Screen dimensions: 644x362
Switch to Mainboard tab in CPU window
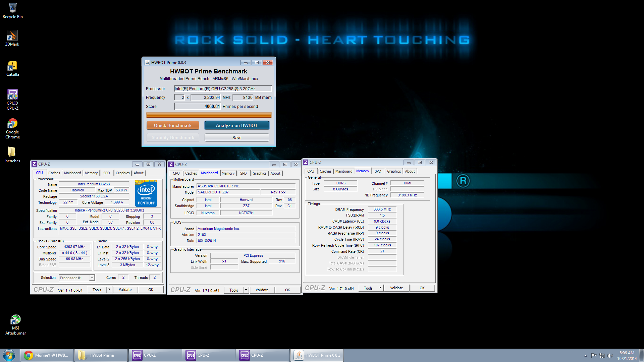pos(72,173)
